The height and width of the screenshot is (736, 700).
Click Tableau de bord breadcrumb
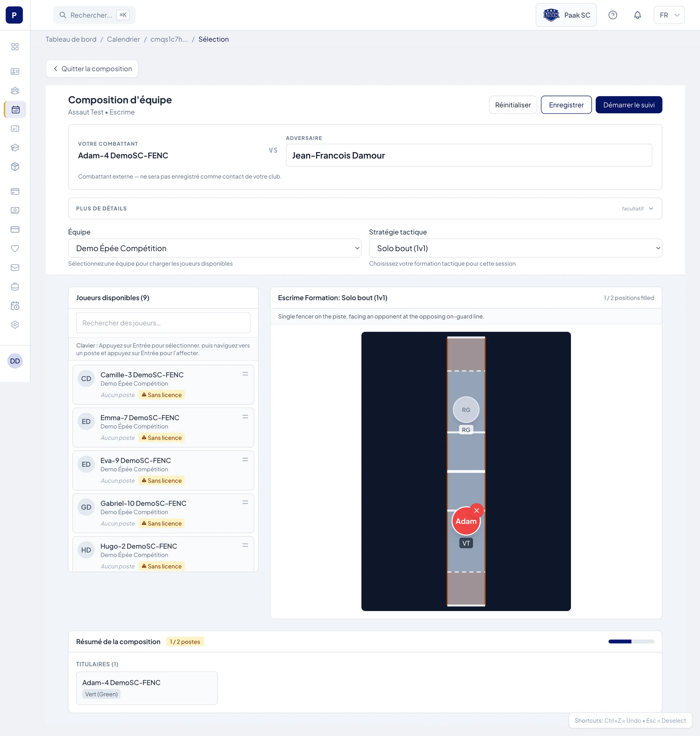[71, 39]
